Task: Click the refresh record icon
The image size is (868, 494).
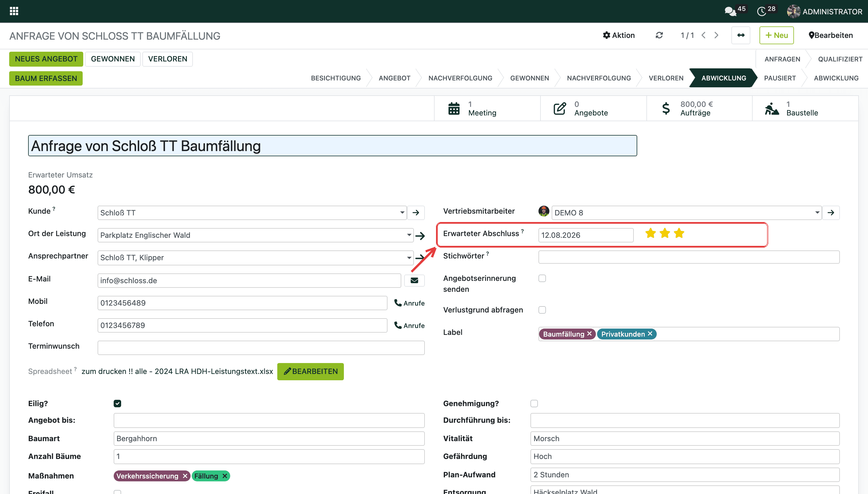Action: [x=659, y=35]
